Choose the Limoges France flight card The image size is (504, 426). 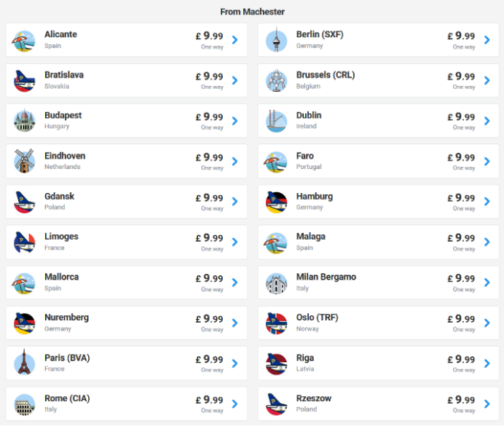(127, 242)
